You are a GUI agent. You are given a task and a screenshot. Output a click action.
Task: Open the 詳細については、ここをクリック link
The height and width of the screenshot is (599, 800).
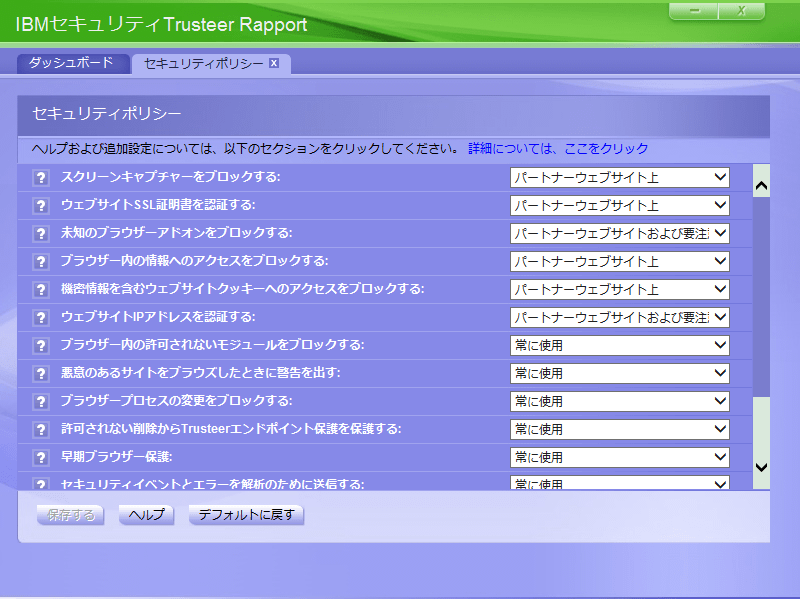click(x=558, y=148)
